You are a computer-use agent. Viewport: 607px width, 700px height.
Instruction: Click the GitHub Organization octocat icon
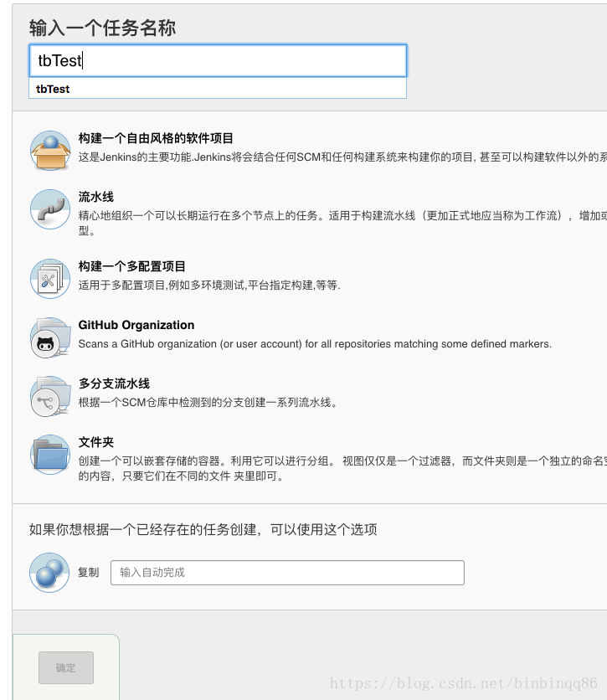coord(50,337)
